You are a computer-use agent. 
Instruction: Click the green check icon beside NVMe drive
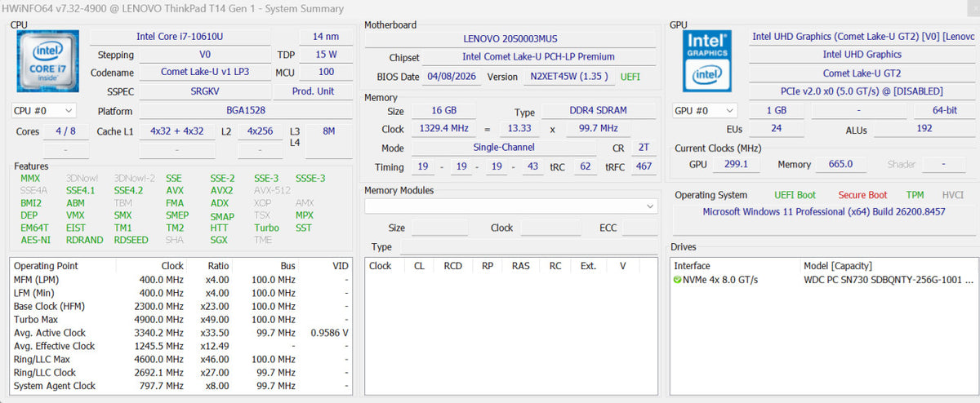(678, 280)
